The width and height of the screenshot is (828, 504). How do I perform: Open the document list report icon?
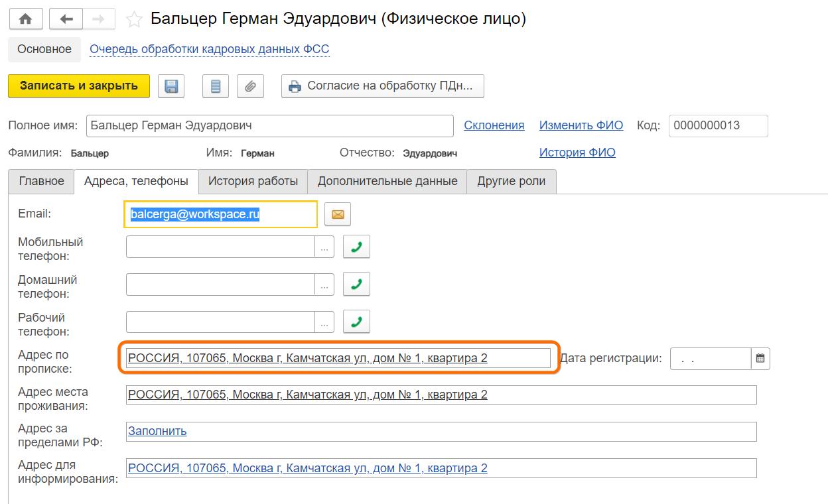tap(215, 86)
